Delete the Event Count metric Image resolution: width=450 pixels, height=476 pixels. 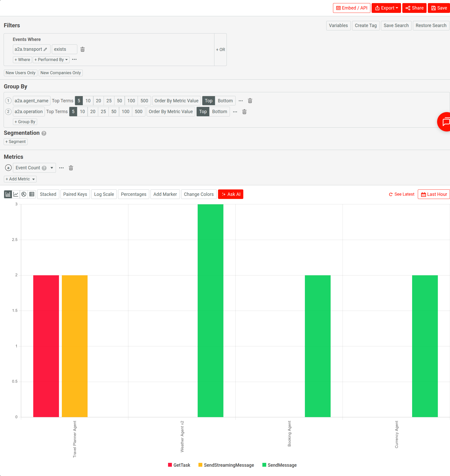click(x=71, y=168)
